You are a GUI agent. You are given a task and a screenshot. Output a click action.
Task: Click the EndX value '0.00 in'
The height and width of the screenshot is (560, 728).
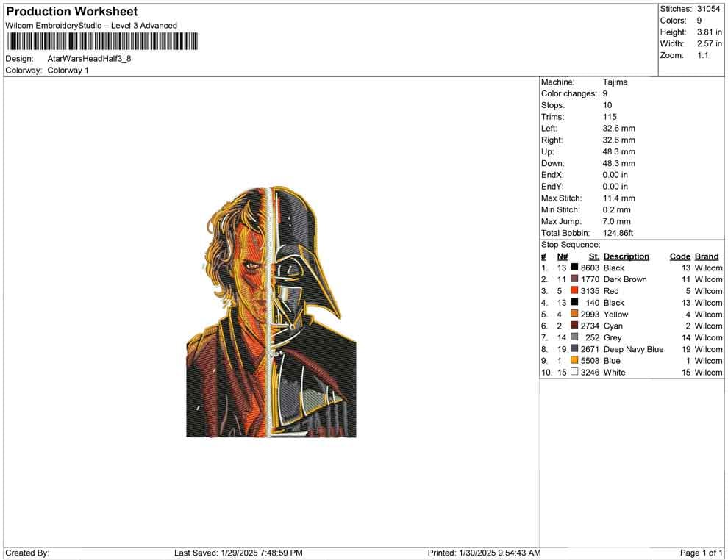click(x=615, y=175)
